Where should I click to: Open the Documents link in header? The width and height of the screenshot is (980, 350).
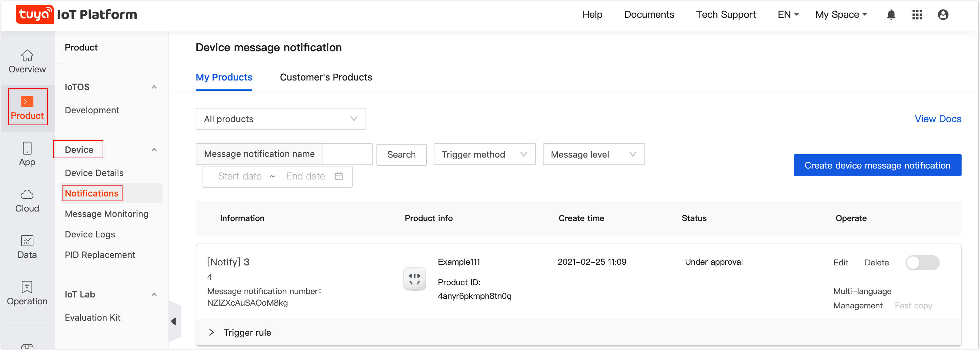tap(649, 14)
